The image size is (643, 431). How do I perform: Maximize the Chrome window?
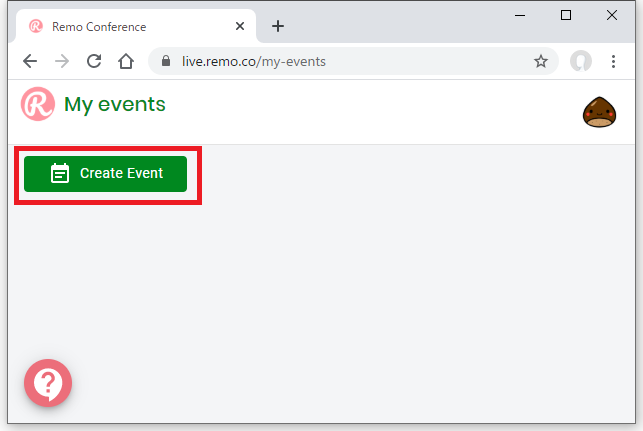click(x=566, y=15)
